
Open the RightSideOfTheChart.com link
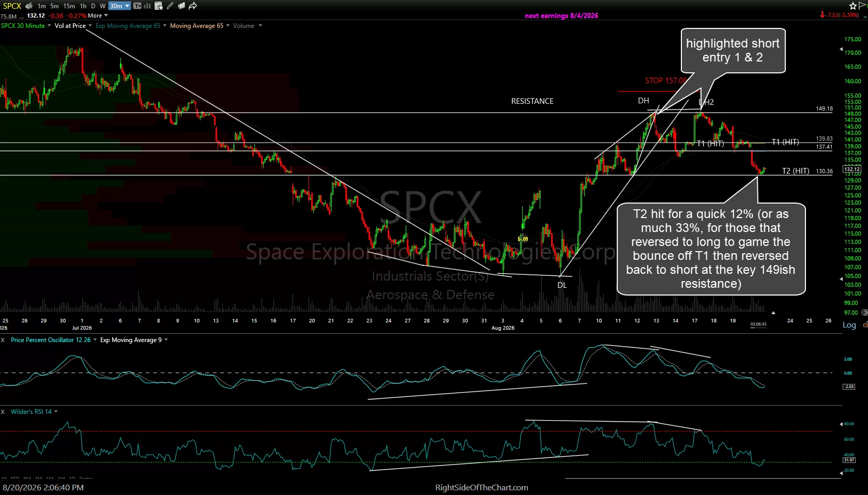coord(482,488)
